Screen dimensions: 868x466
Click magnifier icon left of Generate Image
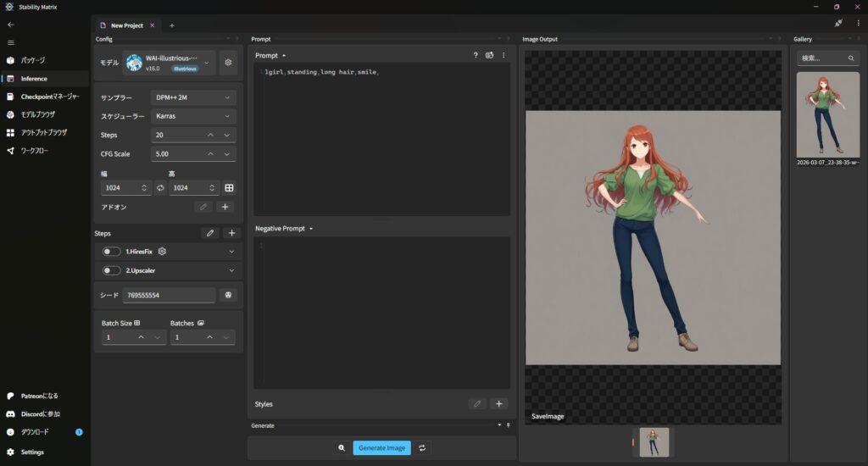point(341,447)
